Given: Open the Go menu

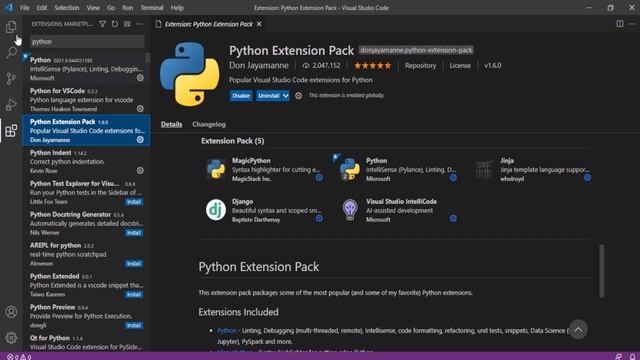Looking at the screenshot, I should 111,8.
